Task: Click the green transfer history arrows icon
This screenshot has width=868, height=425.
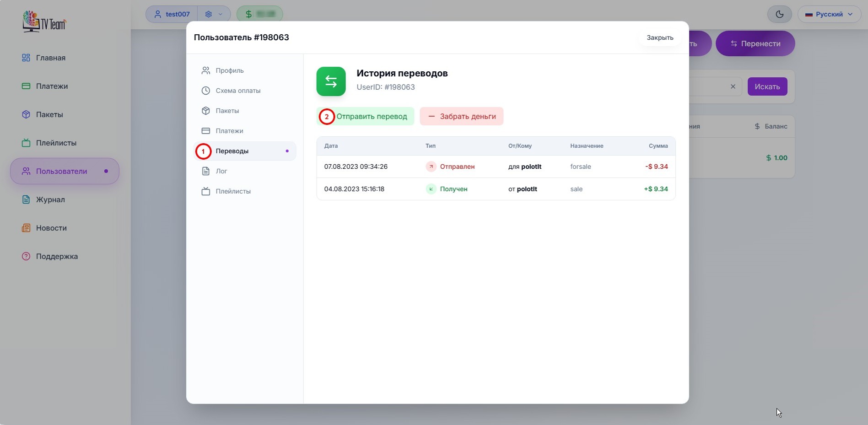Action: click(331, 81)
